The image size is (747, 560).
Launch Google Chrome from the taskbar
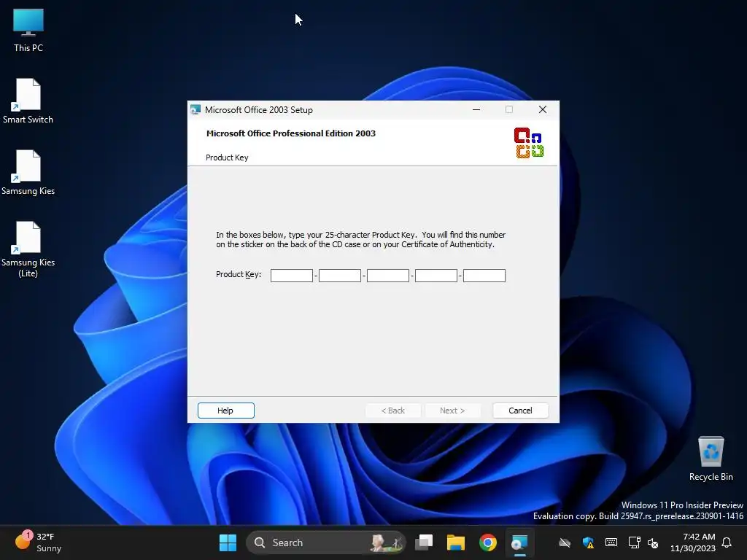click(x=487, y=542)
